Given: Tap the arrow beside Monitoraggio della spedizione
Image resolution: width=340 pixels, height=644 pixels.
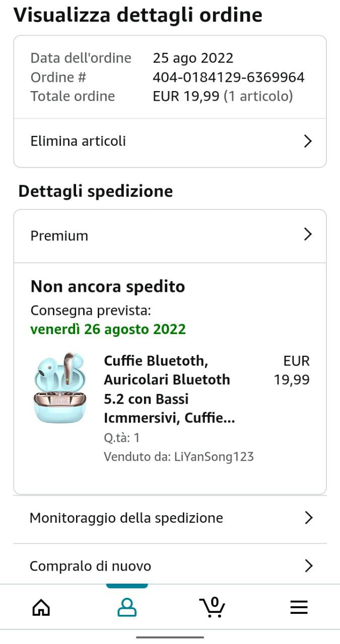Looking at the screenshot, I should [x=309, y=518].
